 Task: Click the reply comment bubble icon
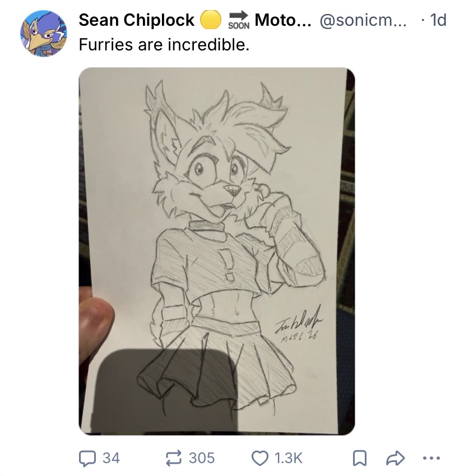tap(88, 458)
